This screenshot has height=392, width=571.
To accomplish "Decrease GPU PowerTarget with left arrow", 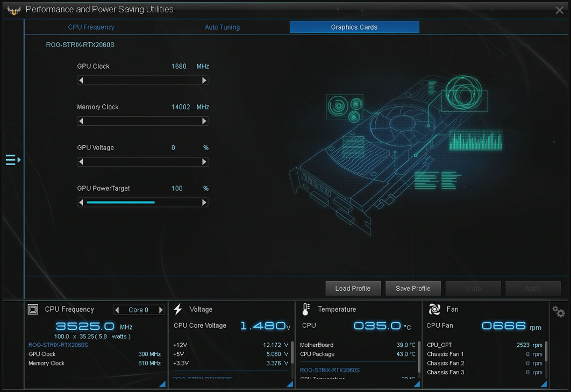I will click(81, 203).
